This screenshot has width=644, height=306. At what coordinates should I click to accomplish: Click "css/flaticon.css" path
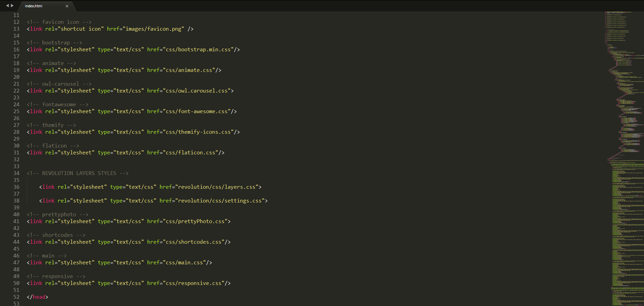[190, 153]
